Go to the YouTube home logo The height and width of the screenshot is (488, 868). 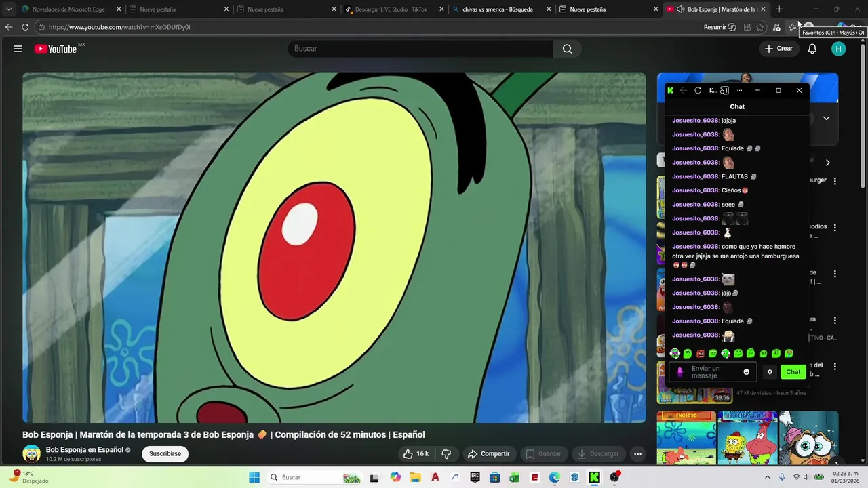pyautogui.click(x=56, y=49)
